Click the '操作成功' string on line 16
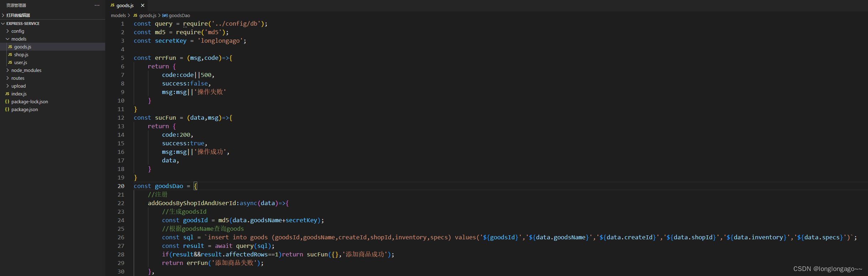The image size is (868, 276). 210,152
